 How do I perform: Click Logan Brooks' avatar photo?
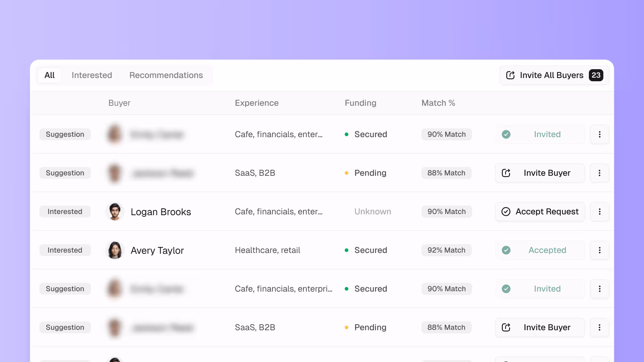pos(115,212)
